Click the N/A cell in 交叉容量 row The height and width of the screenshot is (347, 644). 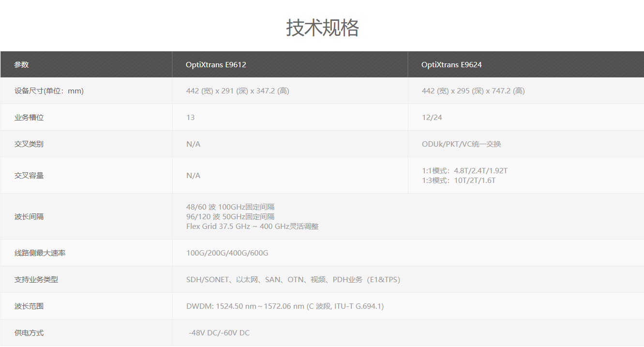tap(193, 175)
